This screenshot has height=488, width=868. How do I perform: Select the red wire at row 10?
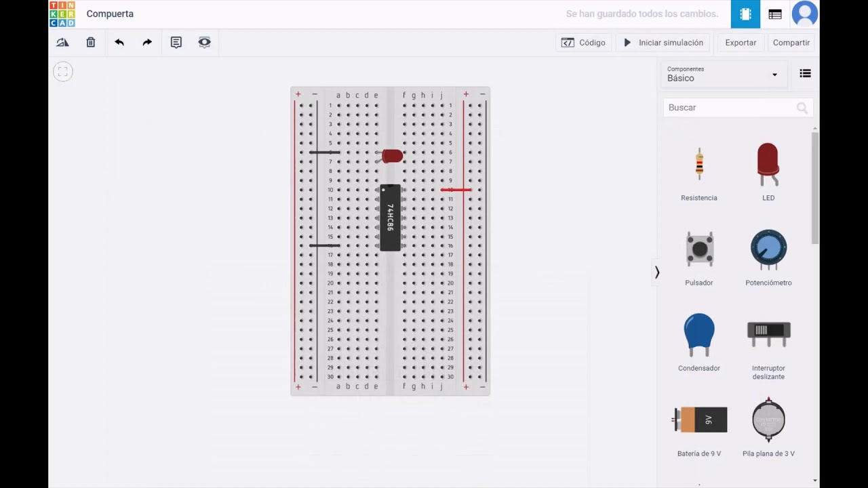[456, 190]
